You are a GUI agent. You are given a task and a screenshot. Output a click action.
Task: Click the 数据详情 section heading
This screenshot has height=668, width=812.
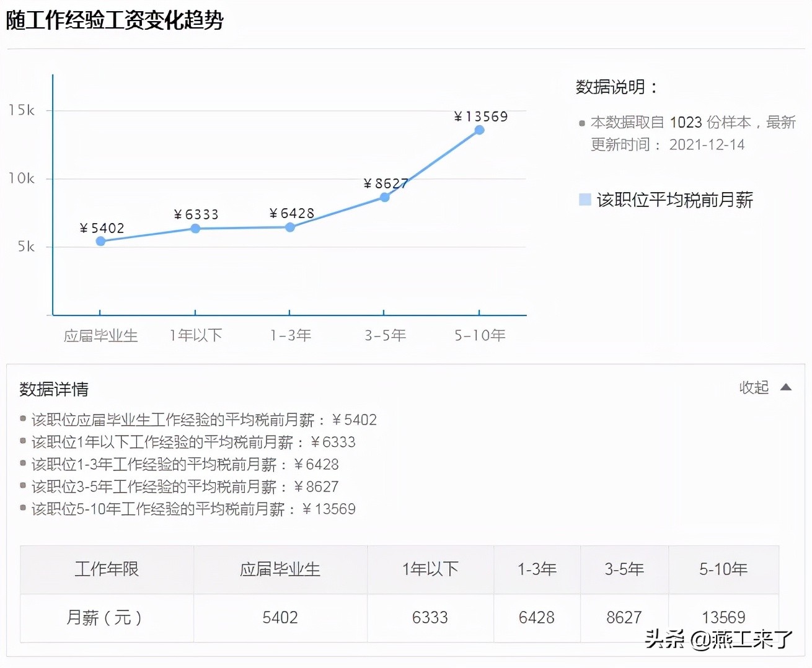tap(54, 389)
